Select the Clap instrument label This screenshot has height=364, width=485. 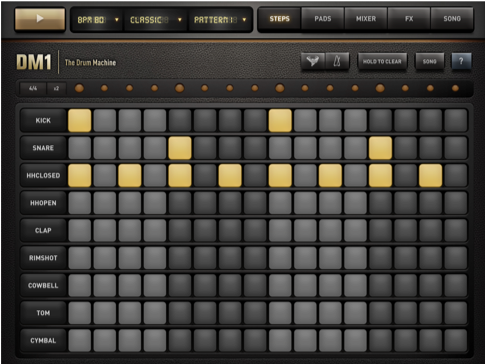pos(43,230)
